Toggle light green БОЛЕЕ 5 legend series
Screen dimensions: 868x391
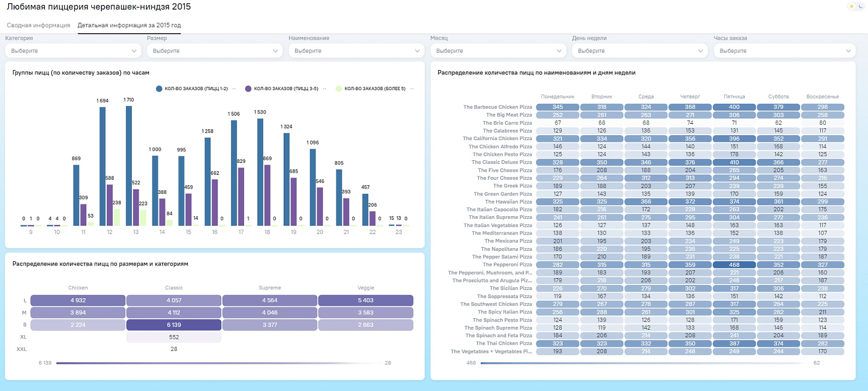pyautogui.click(x=371, y=89)
